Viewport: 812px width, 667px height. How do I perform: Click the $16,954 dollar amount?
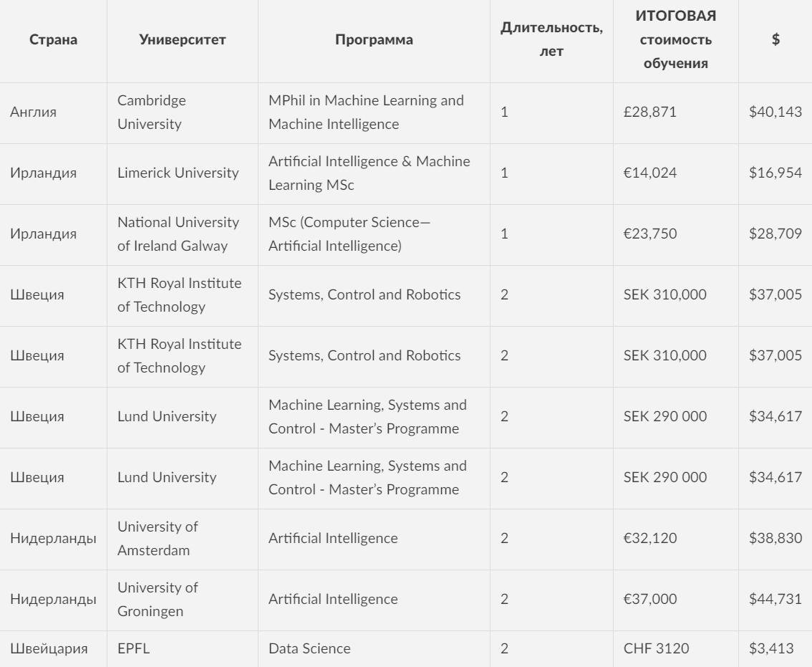point(775,173)
